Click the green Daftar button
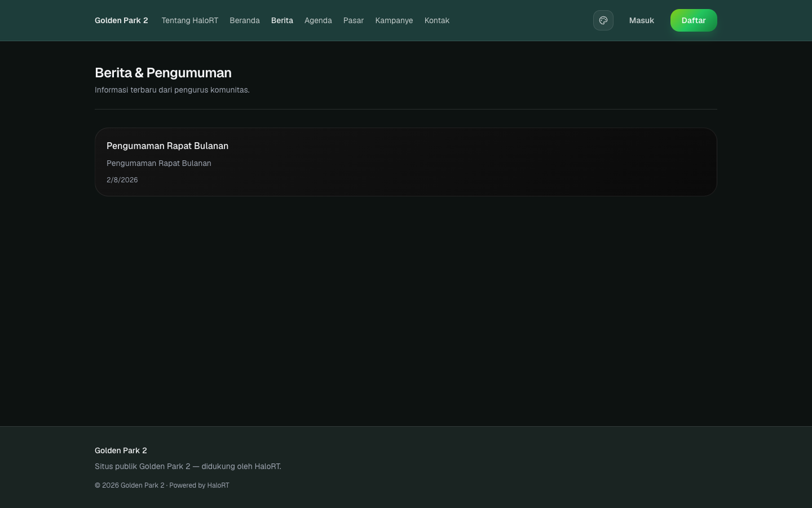 coord(694,20)
